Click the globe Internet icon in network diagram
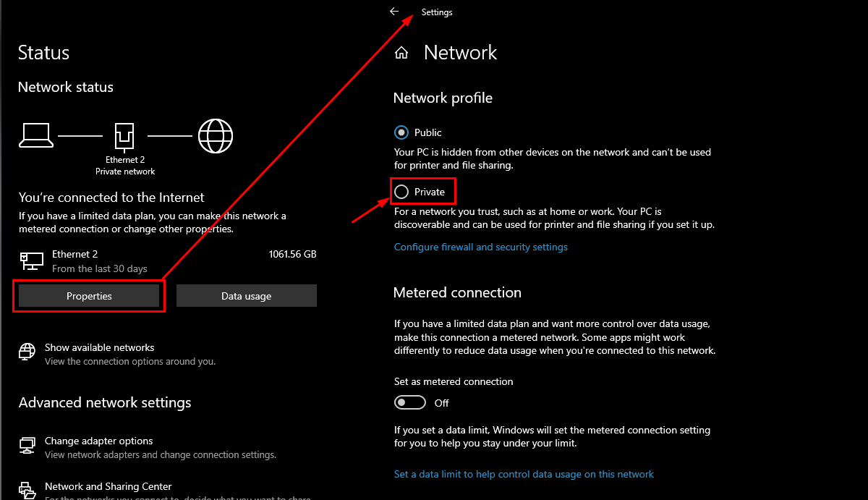This screenshot has width=868, height=500. click(x=216, y=135)
